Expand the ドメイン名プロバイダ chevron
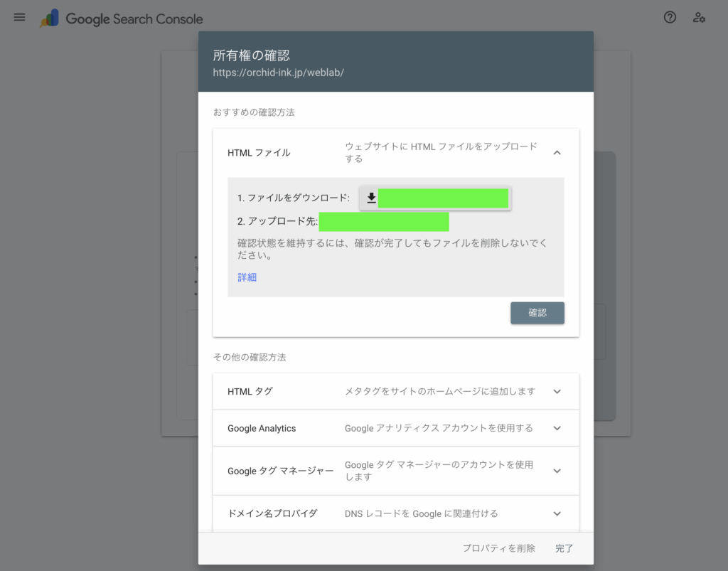This screenshot has width=728, height=571. click(557, 513)
